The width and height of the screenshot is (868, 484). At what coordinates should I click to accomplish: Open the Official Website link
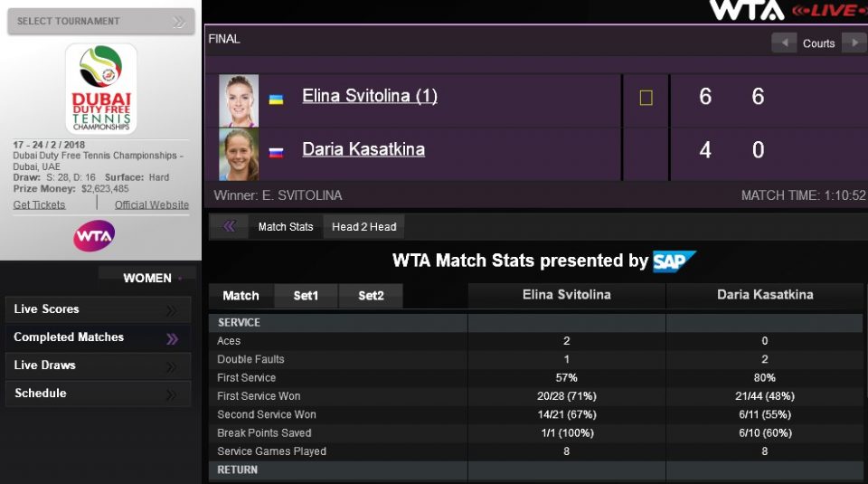pos(152,205)
